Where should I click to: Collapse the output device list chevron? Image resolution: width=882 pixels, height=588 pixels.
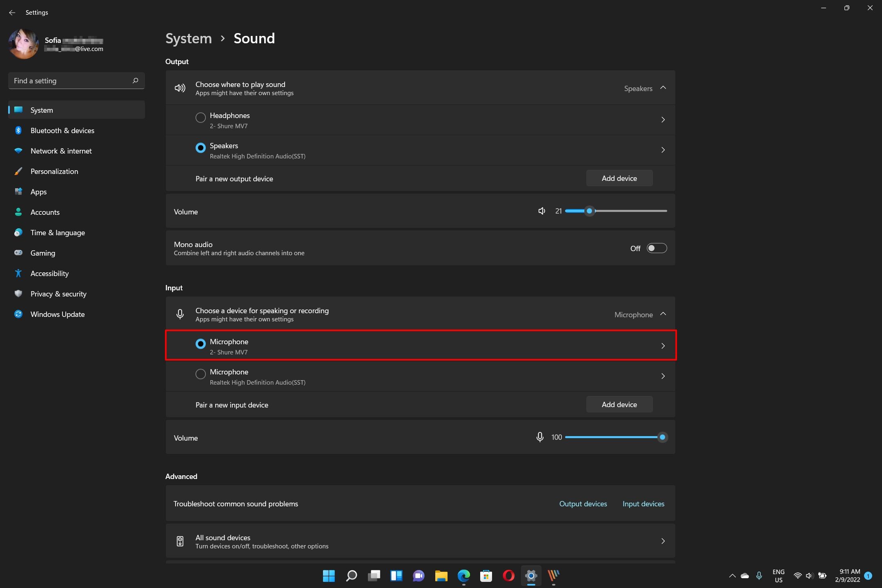tap(663, 88)
